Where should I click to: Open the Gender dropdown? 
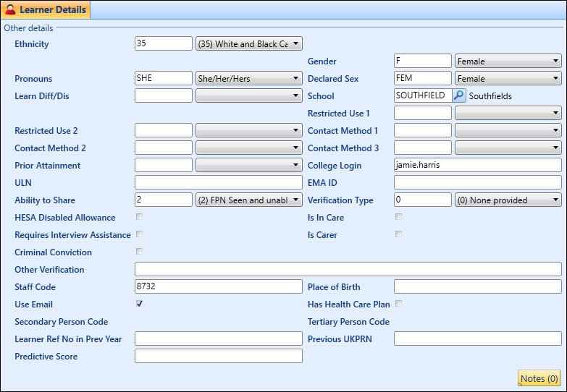pyautogui.click(x=555, y=61)
